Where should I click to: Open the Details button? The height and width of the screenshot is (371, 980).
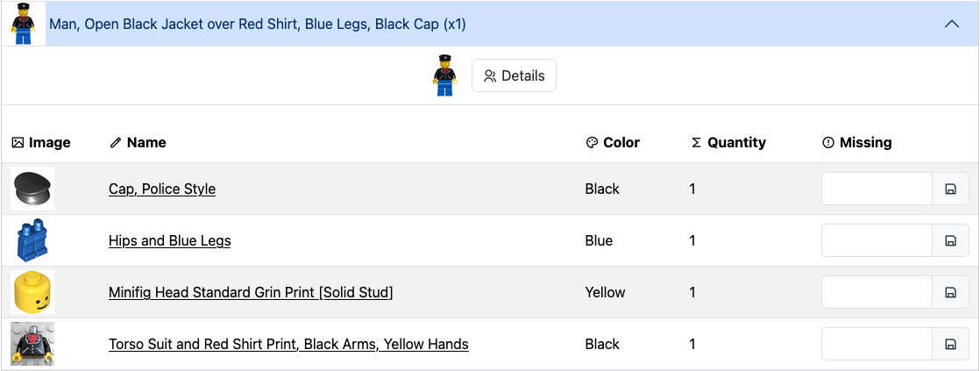(x=514, y=75)
